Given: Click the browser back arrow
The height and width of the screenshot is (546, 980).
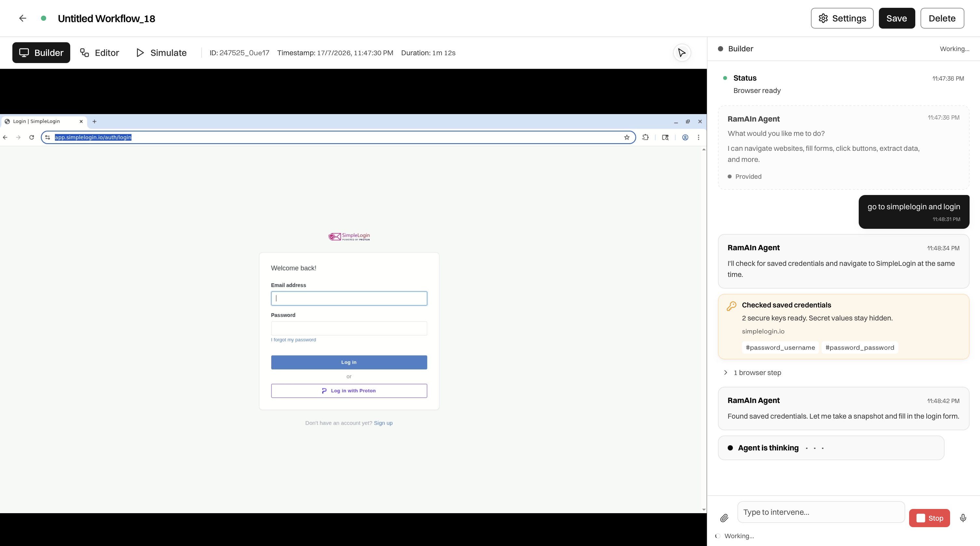Looking at the screenshot, I should (5, 137).
